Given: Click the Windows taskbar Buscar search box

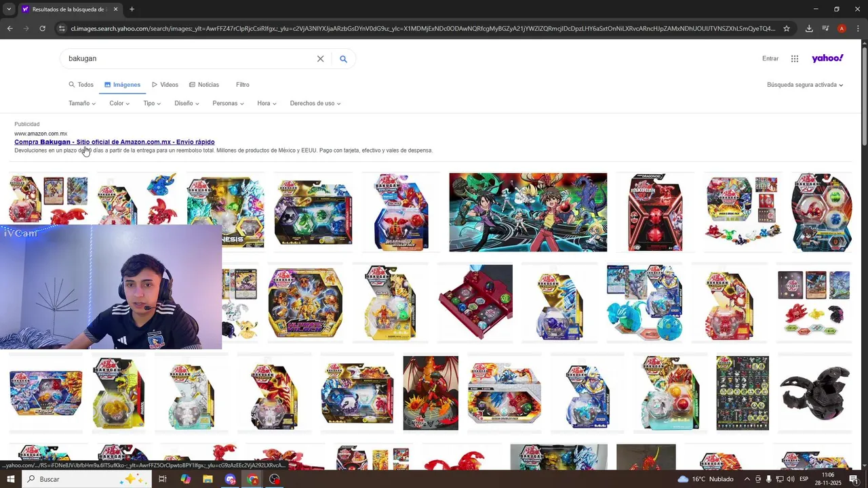Looking at the screenshot, I should 87,479.
